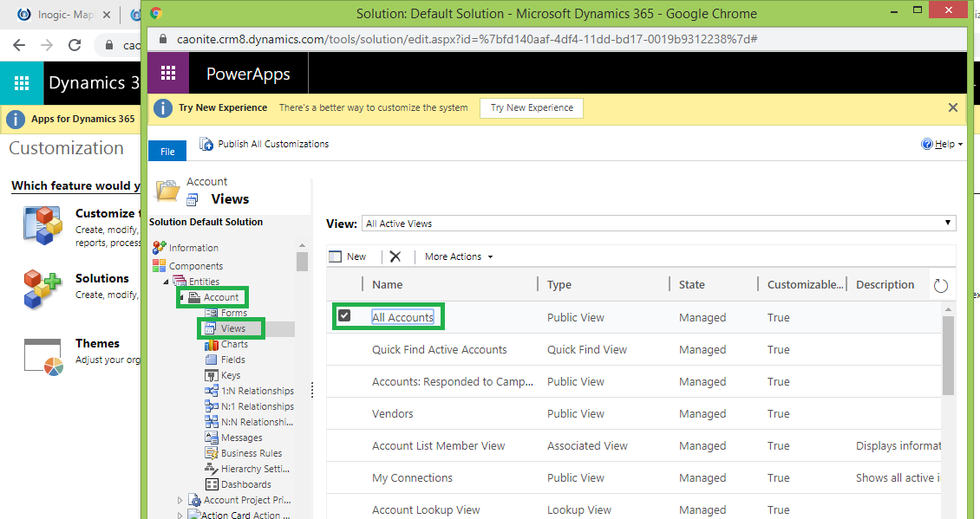Select Fields under the Account entity
The height and width of the screenshot is (519, 980).
point(232,360)
